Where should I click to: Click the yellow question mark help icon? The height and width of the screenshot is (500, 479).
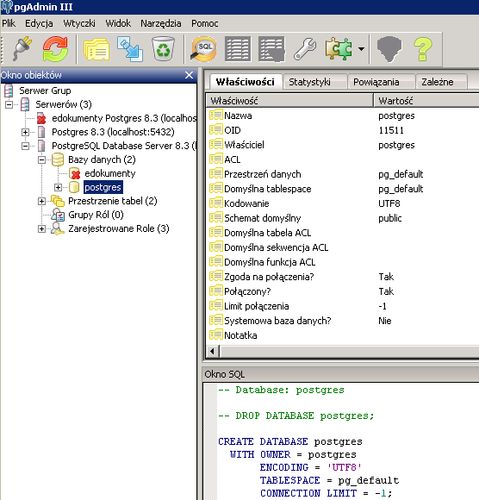point(422,49)
